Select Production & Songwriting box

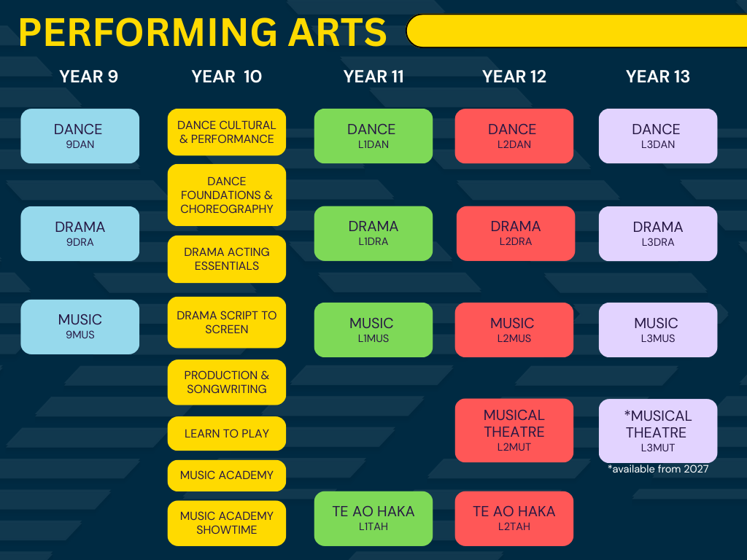(226, 382)
